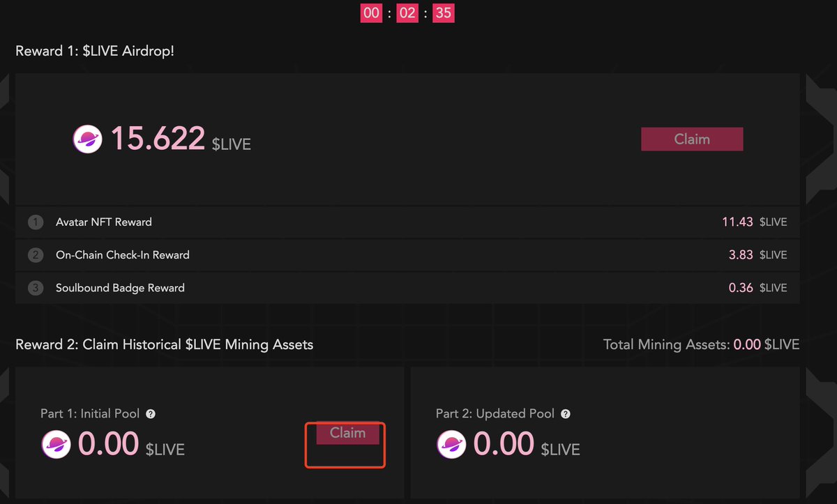Open the Updated Pool help question mark
837x504 pixels.
(x=566, y=414)
